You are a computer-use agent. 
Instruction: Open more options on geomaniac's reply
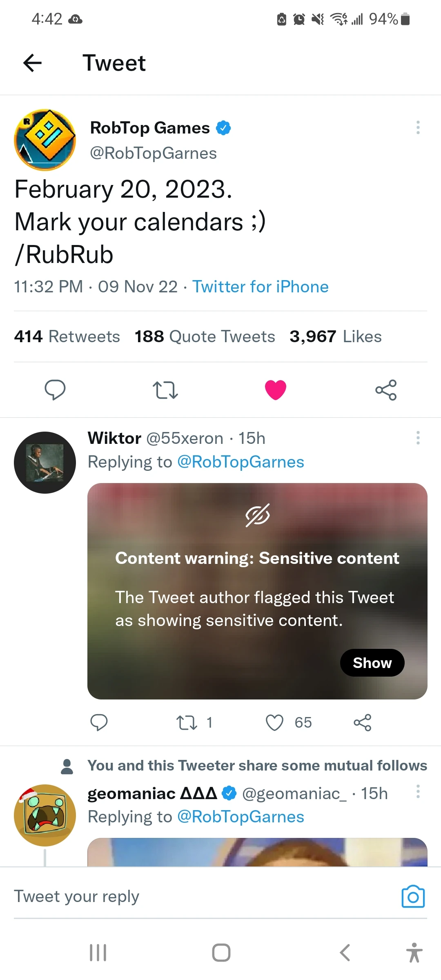coord(418,791)
